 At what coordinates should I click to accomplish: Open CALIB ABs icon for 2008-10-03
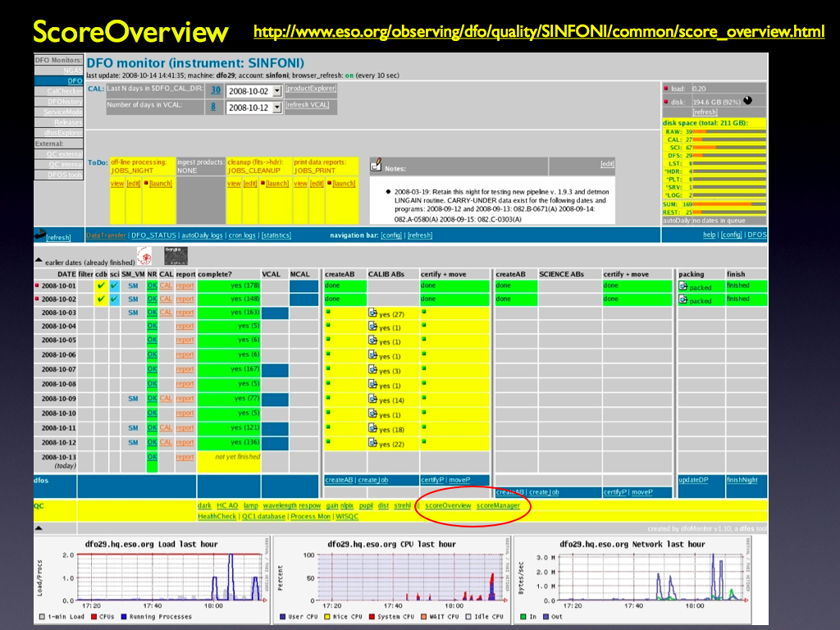[373, 313]
